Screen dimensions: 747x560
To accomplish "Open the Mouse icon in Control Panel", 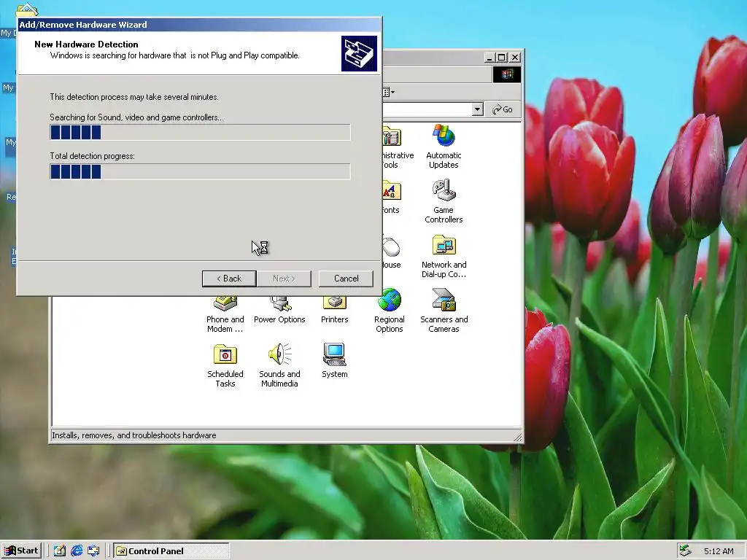I will (x=392, y=252).
